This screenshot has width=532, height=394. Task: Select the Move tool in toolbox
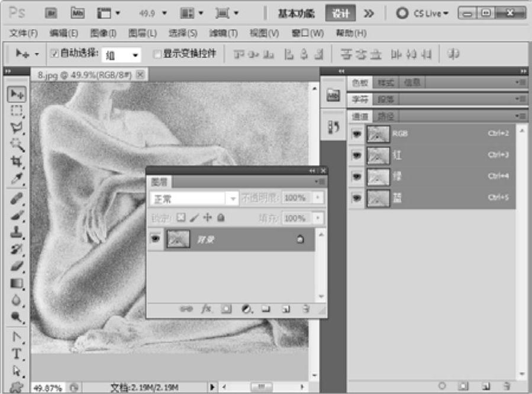(x=17, y=94)
